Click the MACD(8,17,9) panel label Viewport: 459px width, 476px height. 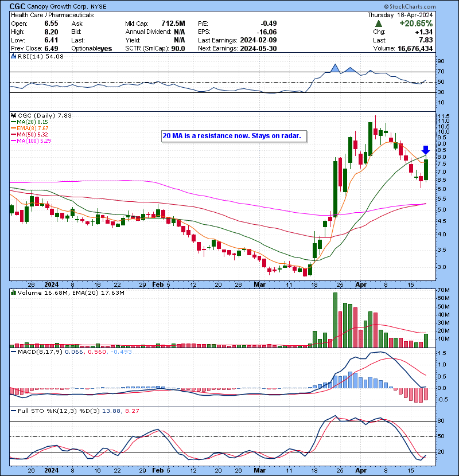point(41,352)
